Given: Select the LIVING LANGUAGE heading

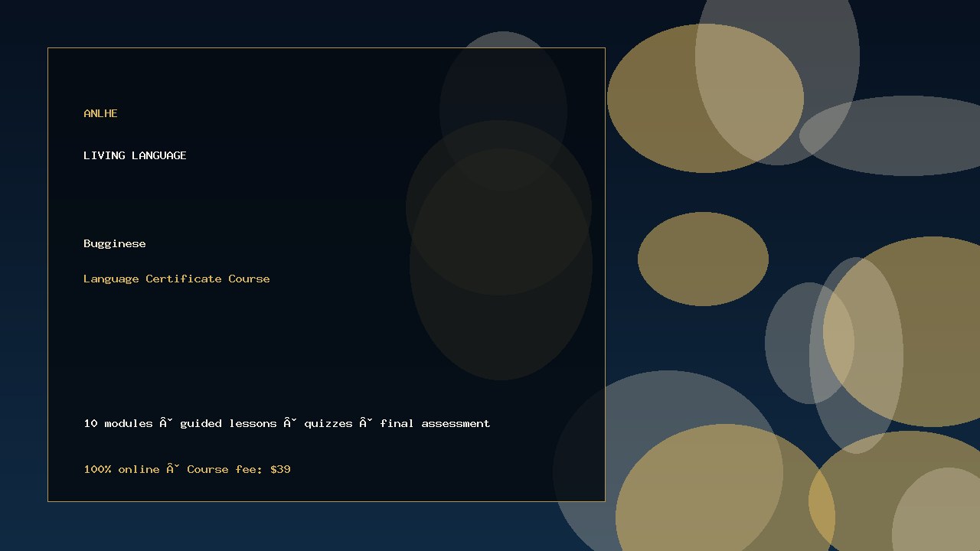Looking at the screenshot, I should tap(135, 155).
